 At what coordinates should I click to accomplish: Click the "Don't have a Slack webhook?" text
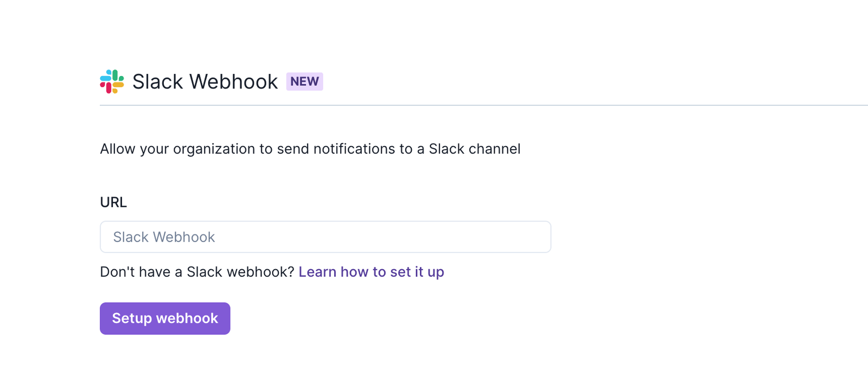pyautogui.click(x=197, y=272)
